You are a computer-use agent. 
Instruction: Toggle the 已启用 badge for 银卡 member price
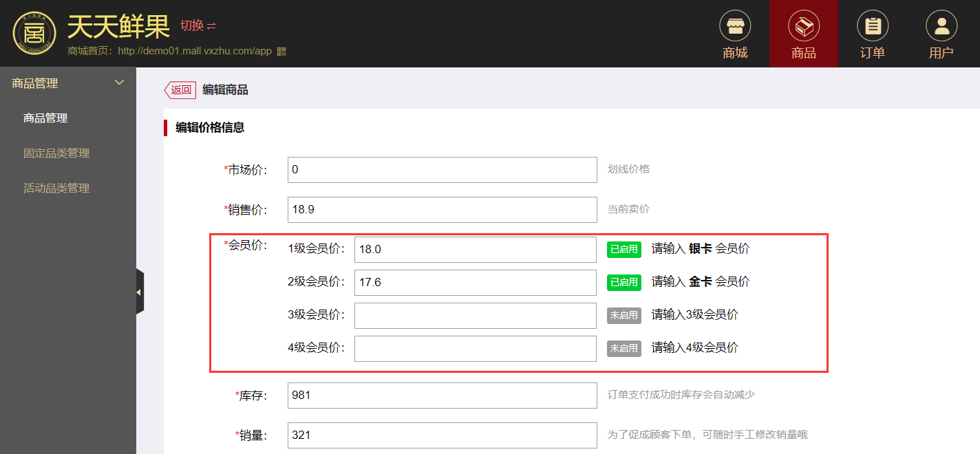624,250
